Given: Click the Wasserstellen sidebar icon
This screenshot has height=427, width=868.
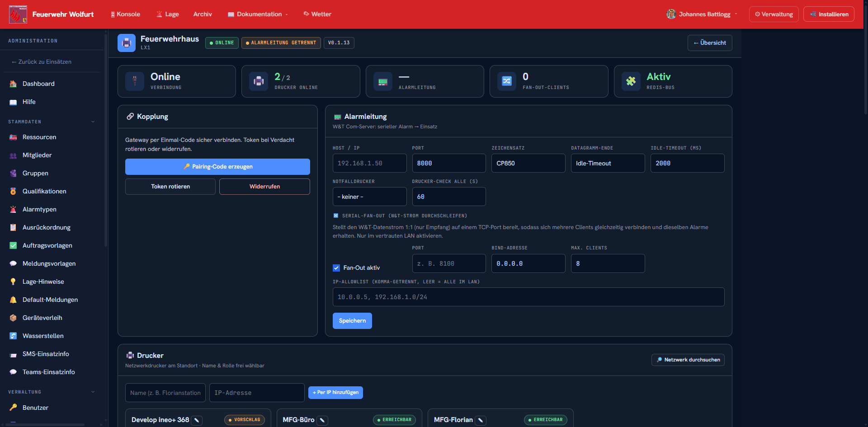Looking at the screenshot, I should coord(13,336).
